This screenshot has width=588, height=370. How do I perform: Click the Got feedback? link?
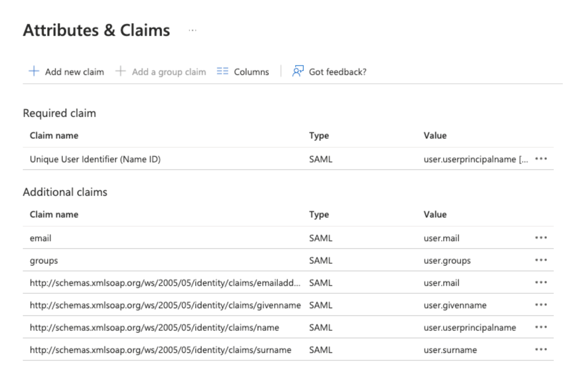pos(338,72)
